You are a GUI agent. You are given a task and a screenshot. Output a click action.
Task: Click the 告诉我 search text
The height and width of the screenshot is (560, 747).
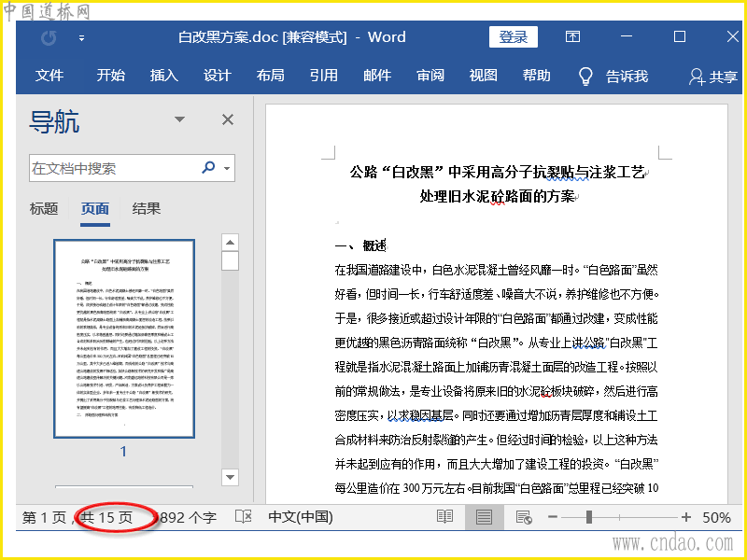[x=627, y=77]
